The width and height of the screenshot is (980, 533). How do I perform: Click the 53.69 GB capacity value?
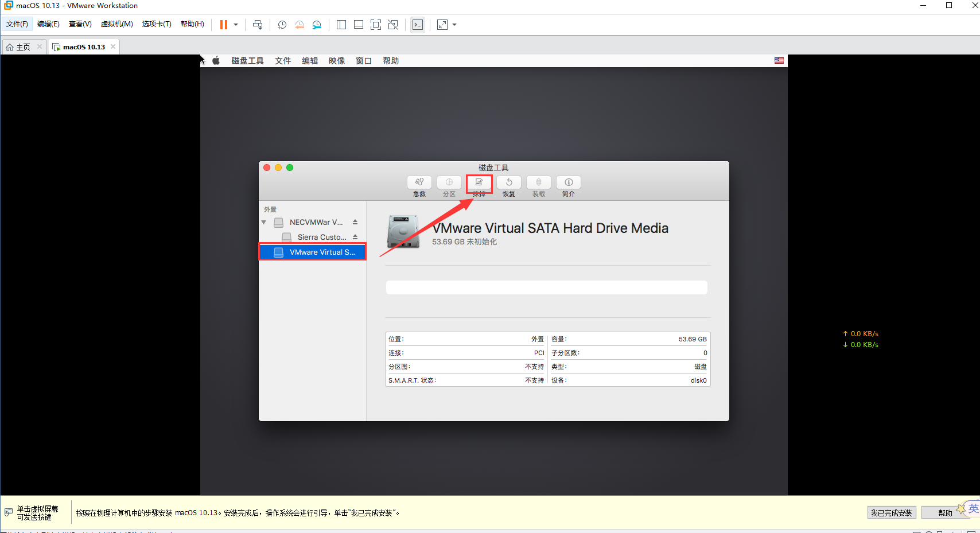pos(693,339)
